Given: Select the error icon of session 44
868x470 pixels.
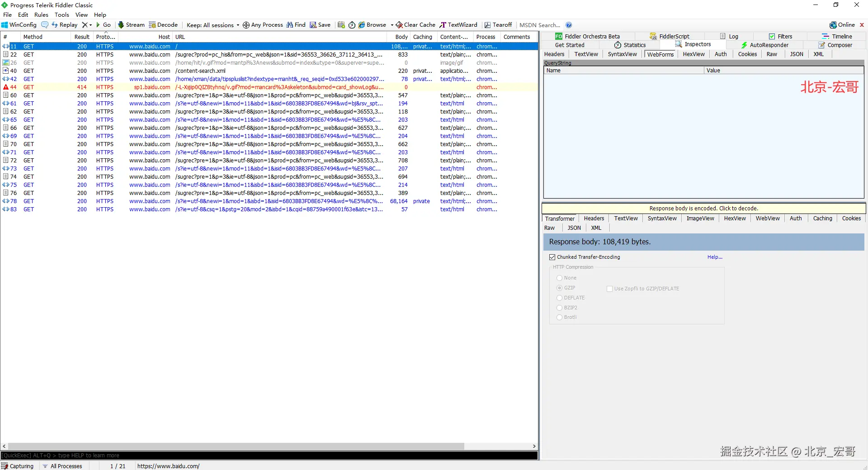Looking at the screenshot, I should (6, 87).
